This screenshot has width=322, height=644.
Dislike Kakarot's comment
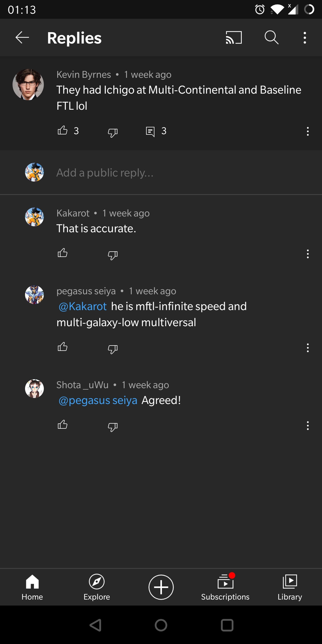pyautogui.click(x=113, y=255)
